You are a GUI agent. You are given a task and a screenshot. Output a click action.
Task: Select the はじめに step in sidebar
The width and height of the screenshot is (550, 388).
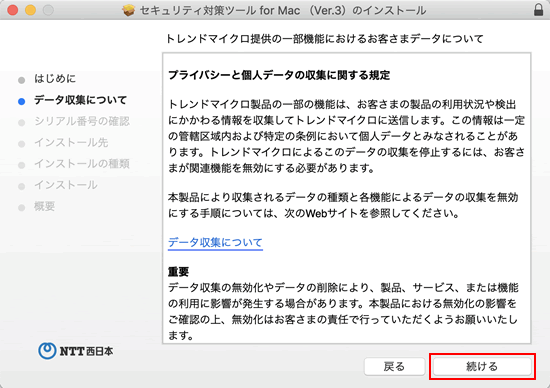pyautogui.click(x=55, y=79)
